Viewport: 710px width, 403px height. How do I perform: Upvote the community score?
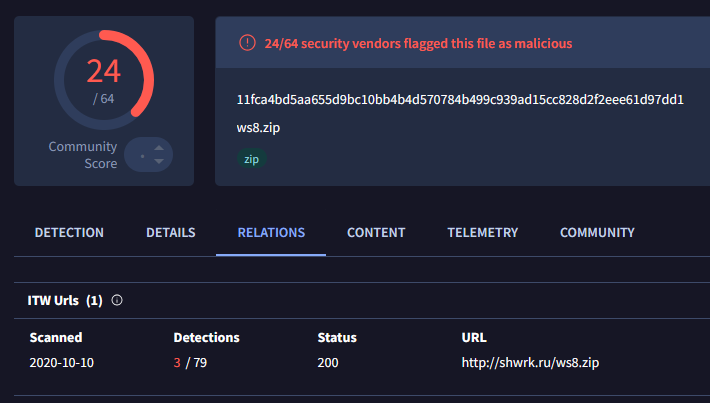coord(159,148)
